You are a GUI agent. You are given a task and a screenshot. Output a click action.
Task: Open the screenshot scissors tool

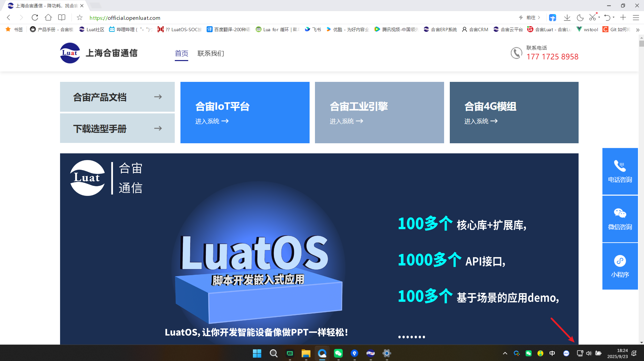(593, 17)
